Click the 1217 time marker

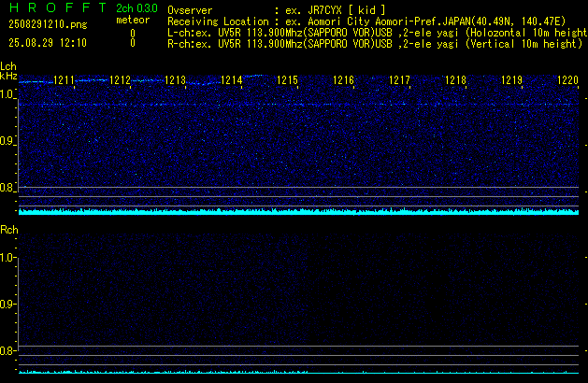[399, 80]
